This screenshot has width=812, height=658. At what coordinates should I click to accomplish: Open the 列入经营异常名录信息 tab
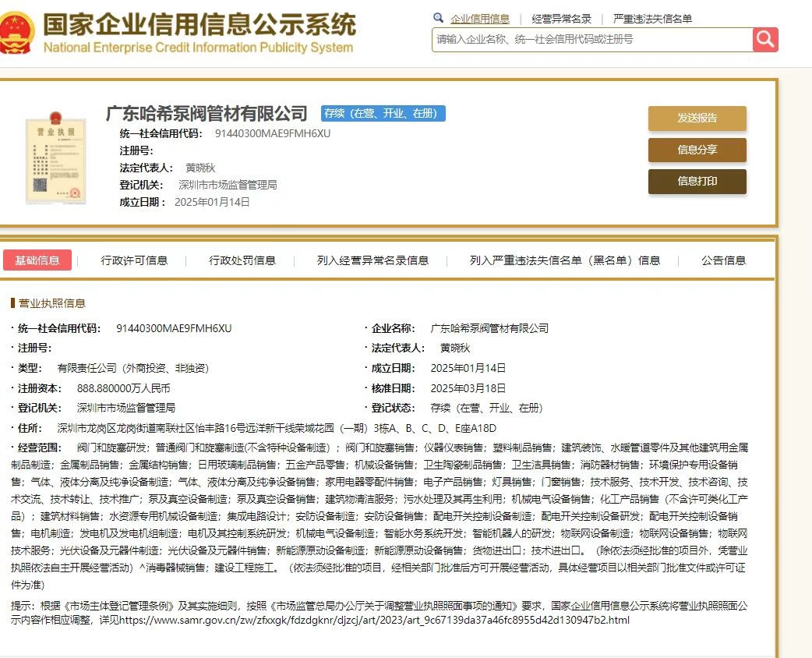click(372, 260)
